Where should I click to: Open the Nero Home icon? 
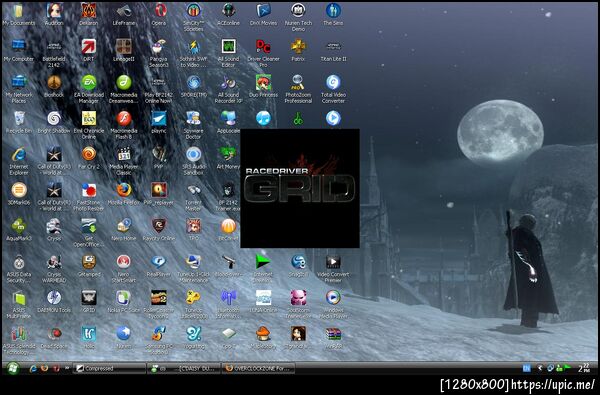[x=124, y=230]
